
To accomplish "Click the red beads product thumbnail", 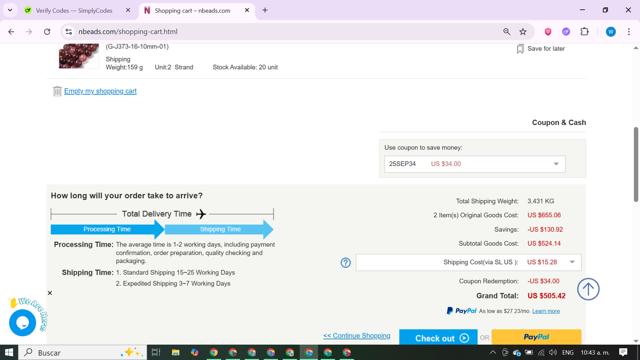I will tap(79, 56).
